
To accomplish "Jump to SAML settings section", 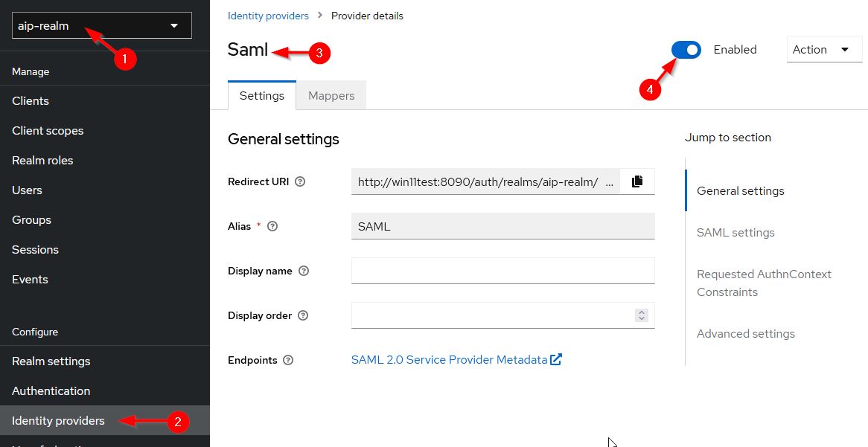I will (735, 233).
